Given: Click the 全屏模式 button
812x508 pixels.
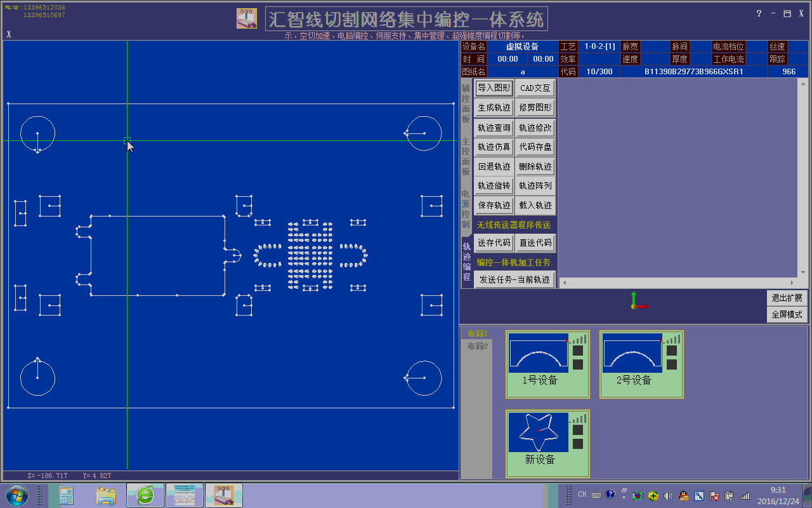Looking at the screenshot, I should (787, 314).
